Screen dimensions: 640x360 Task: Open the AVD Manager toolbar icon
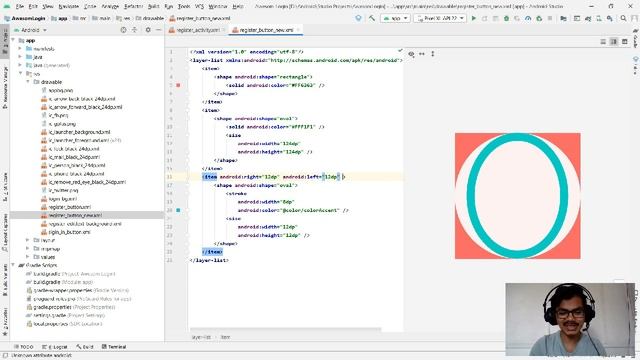pyautogui.click(x=599, y=18)
